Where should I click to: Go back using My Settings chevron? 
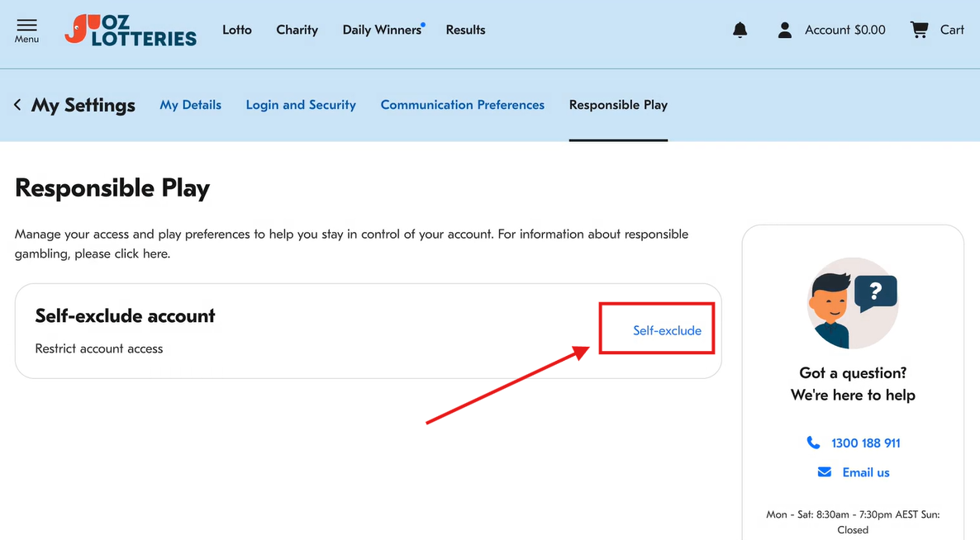coord(17,105)
